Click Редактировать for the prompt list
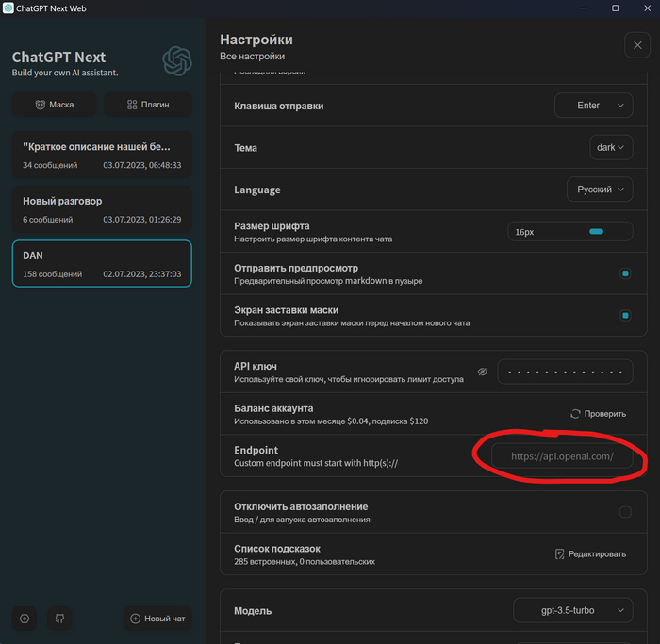Image resolution: width=660 pixels, height=644 pixels. tap(591, 554)
